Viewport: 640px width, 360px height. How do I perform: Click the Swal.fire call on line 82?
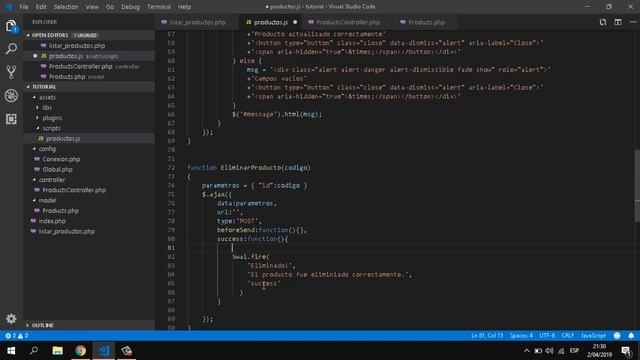251,257
